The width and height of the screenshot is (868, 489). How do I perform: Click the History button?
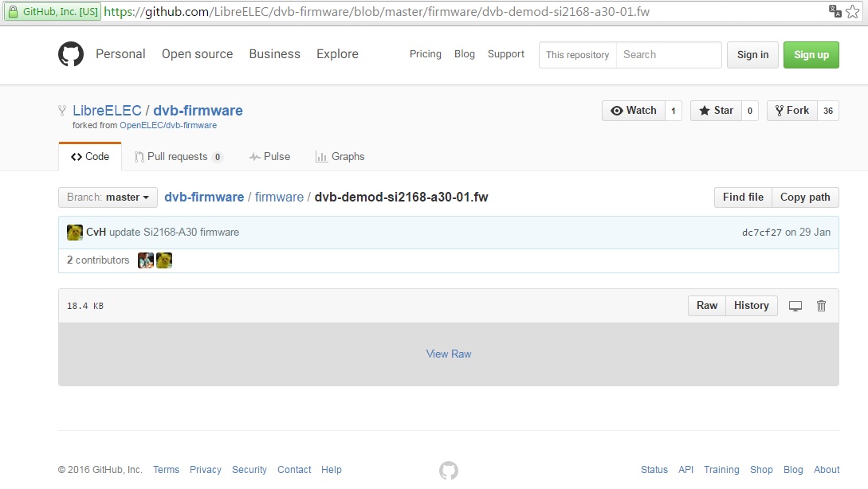click(x=751, y=306)
